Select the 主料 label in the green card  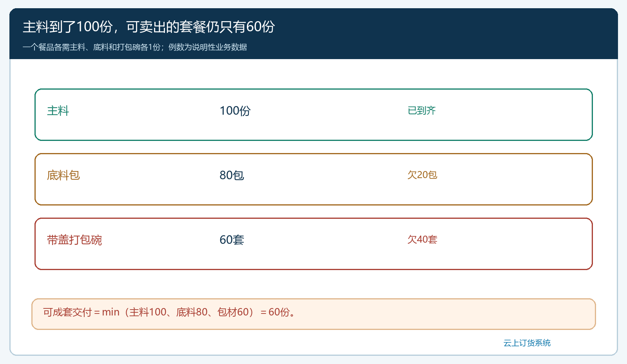point(58,111)
